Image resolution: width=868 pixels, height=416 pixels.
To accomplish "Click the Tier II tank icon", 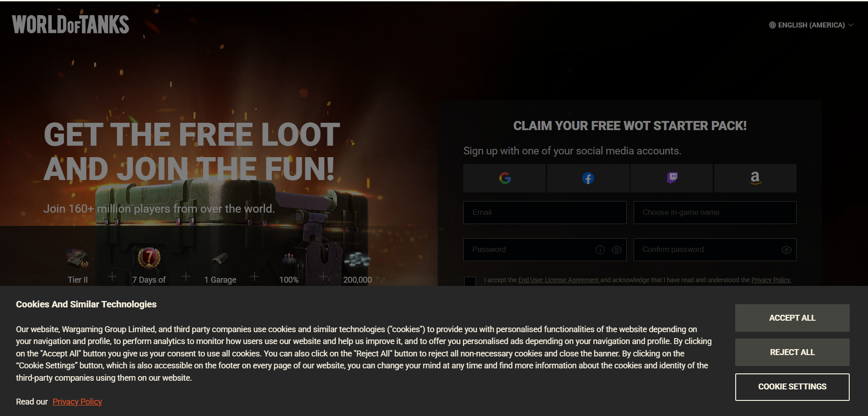I will (x=77, y=258).
